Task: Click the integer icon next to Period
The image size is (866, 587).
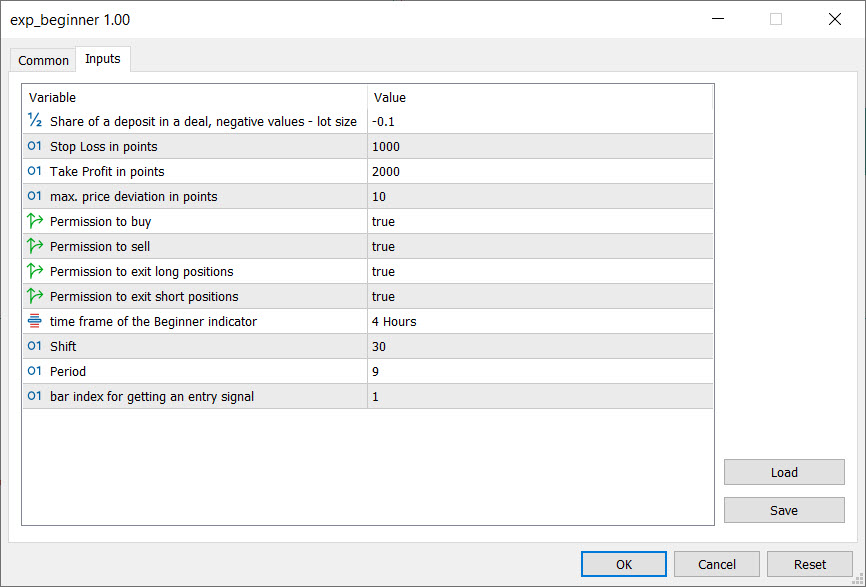Action: [35, 371]
